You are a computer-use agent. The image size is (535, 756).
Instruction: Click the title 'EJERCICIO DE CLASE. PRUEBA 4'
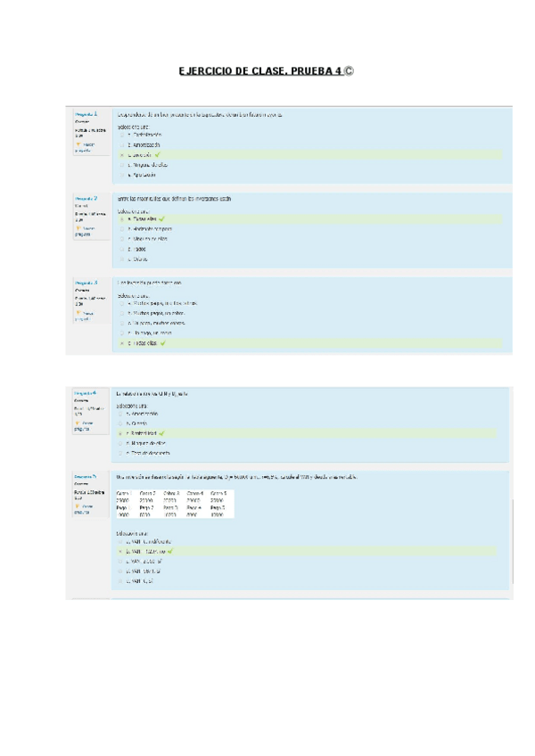pyautogui.click(x=260, y=71)
